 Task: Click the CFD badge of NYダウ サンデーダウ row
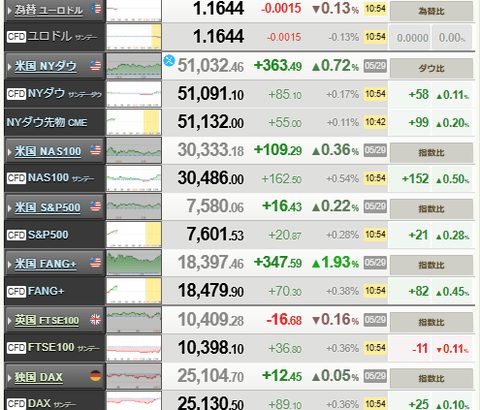pyautogui.click(x=16, y=94)
